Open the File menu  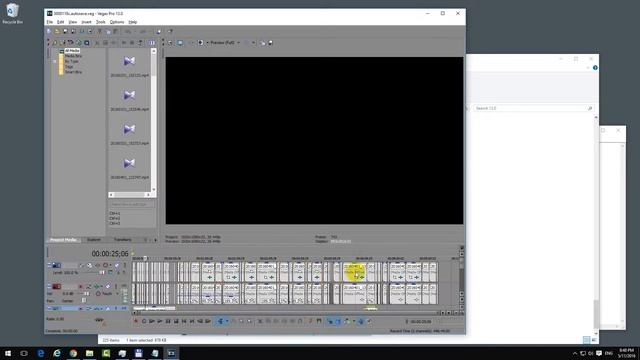point(49,22)
